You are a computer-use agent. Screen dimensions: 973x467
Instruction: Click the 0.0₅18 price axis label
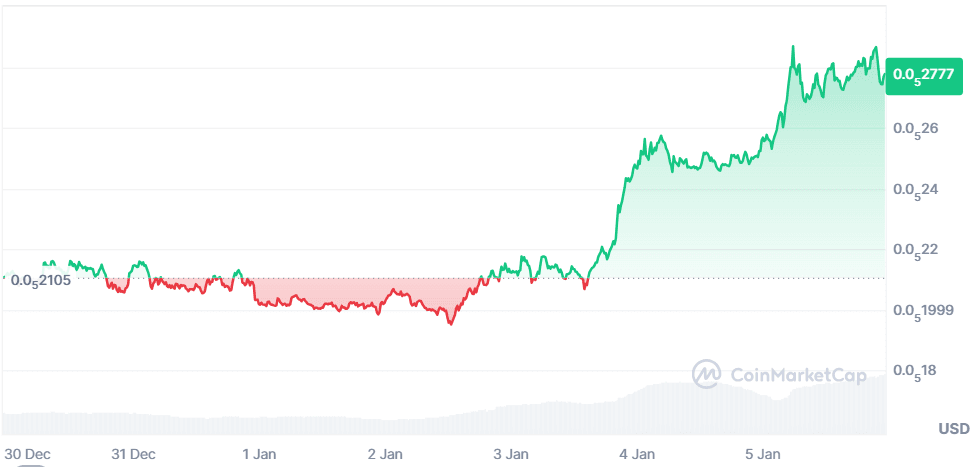click(916, 372)
